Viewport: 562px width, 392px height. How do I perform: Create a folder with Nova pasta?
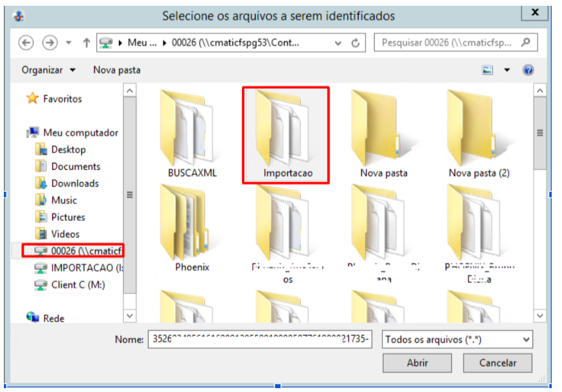click(x=117, y=70)
